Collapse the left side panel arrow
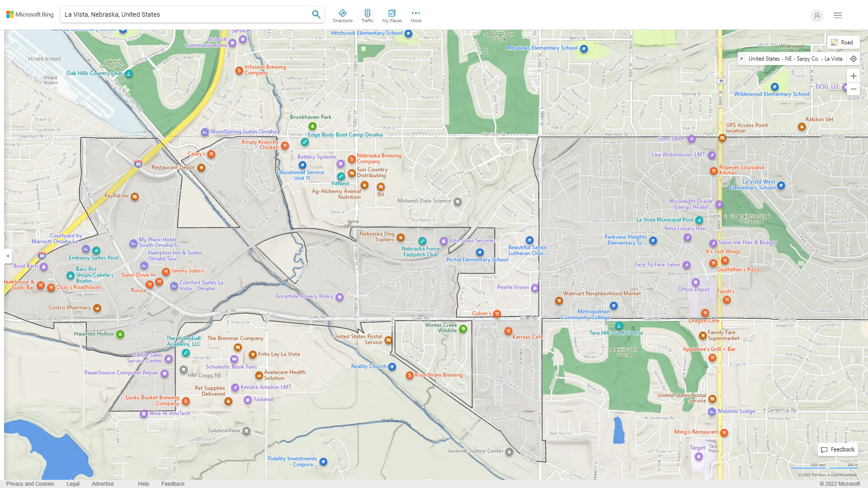This screenshot has height=488, width=868. [7, 256]
